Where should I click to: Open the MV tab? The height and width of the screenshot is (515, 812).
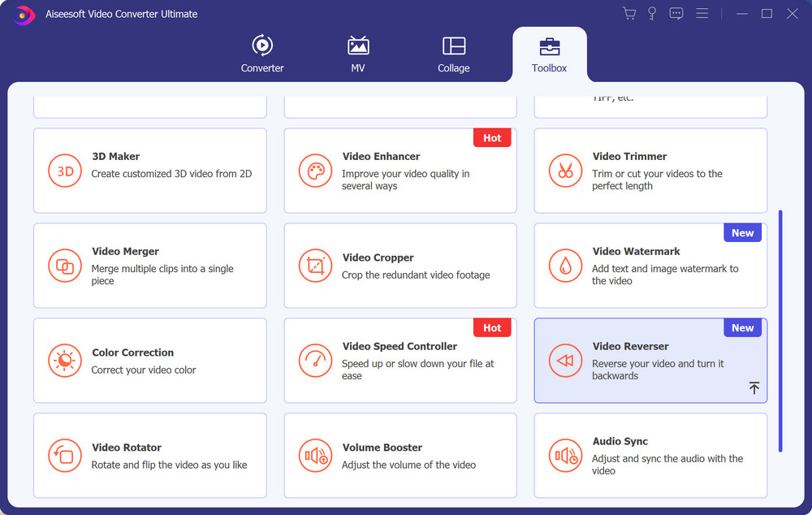click(x=358, y=54)
